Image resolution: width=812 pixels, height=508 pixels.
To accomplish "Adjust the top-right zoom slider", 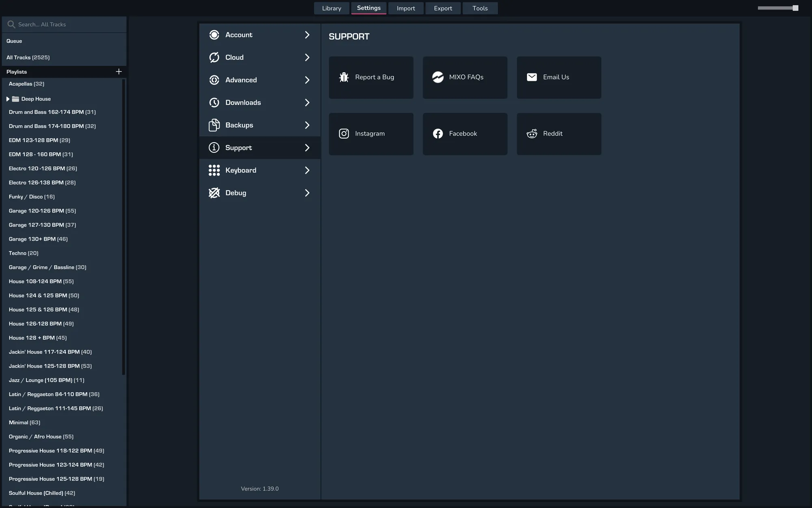I will pyautogui.click(x=795, y=8).
